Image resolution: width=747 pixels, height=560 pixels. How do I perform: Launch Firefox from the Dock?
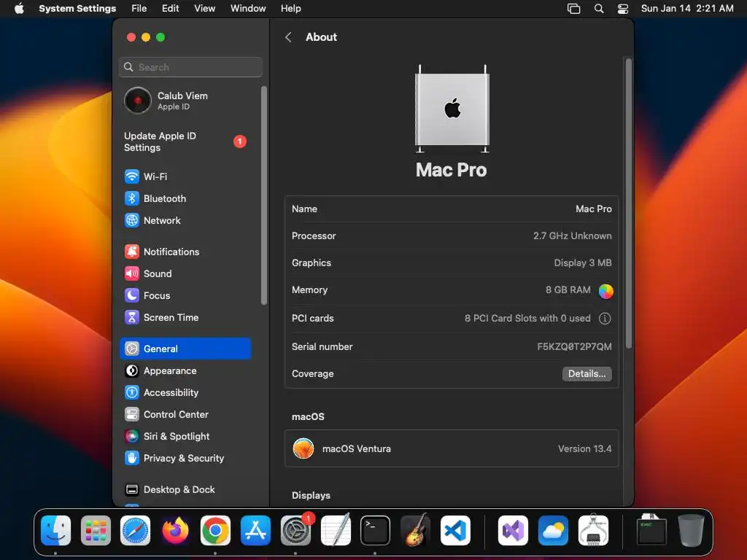tap(175, 530)
